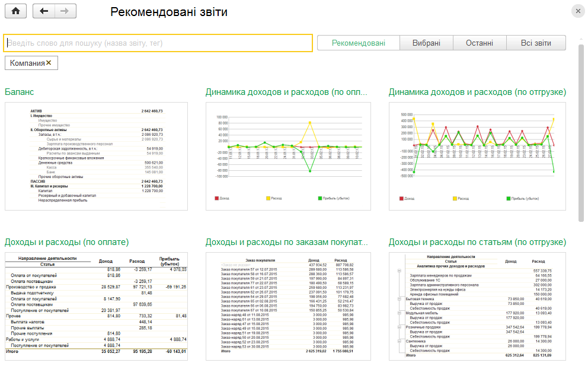This screenshot has width=588, height=366.
Task: Open Доходы и расходы (по оплате) link
Action: (67, 242)
